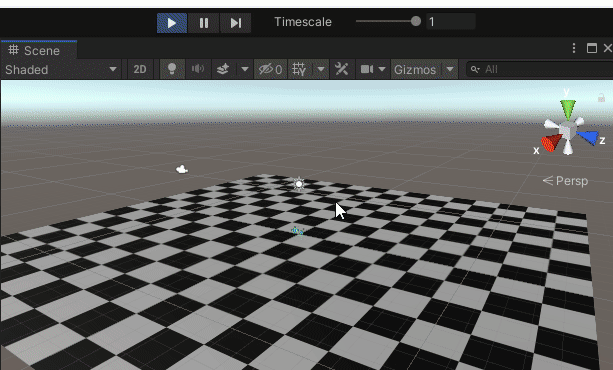Select the small blue object gizmo on floor
Viewport: 613px width, 370px height.
click(x=297, y=232)
